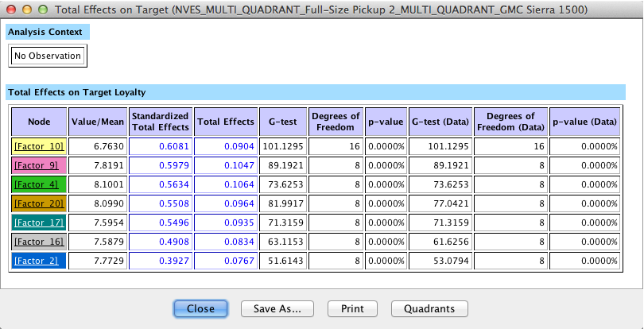The width and height of the screenshot is (644, 329).
Task: Click the yellow window minimize button
Action: (26, 10)
